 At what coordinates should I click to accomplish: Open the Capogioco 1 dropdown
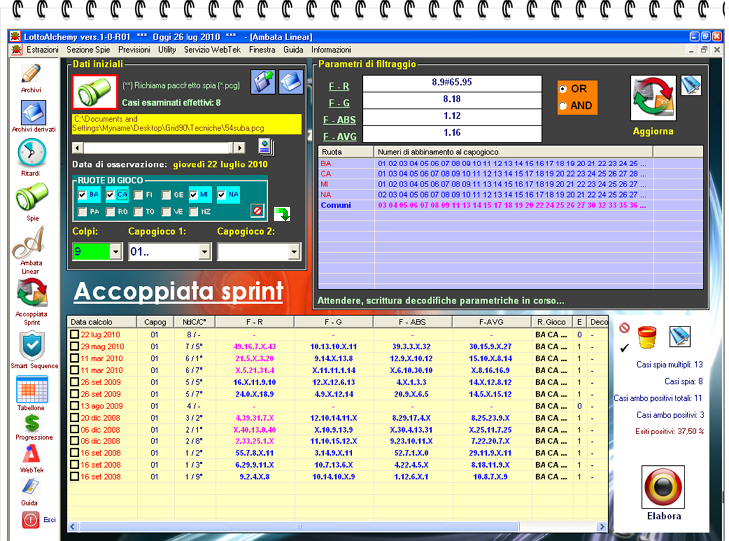tap(204, 251)
